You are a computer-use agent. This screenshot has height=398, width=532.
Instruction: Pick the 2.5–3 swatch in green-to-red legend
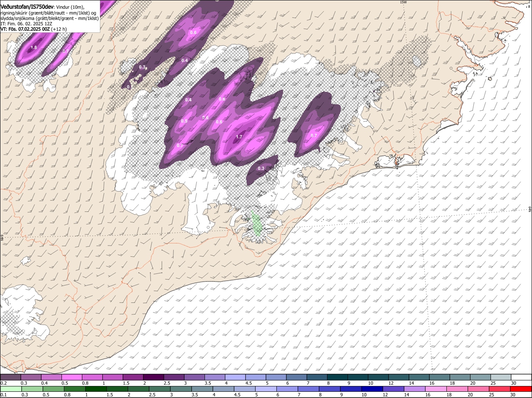[160, 389]
